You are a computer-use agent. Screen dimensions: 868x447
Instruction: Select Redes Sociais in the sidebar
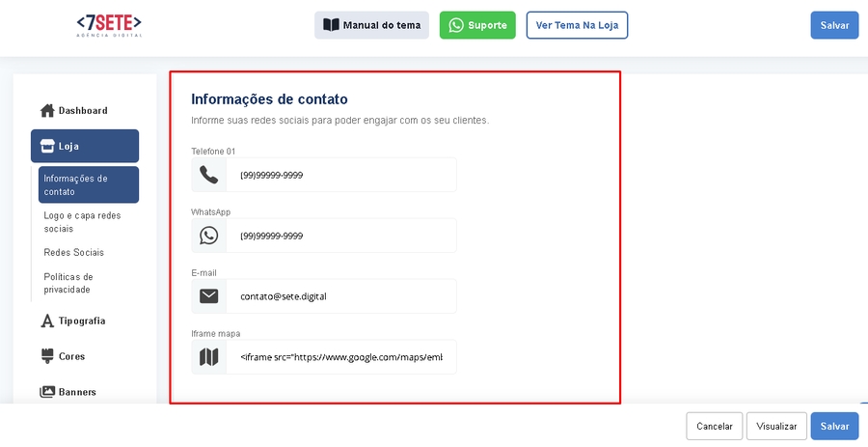tap(74, 252)
